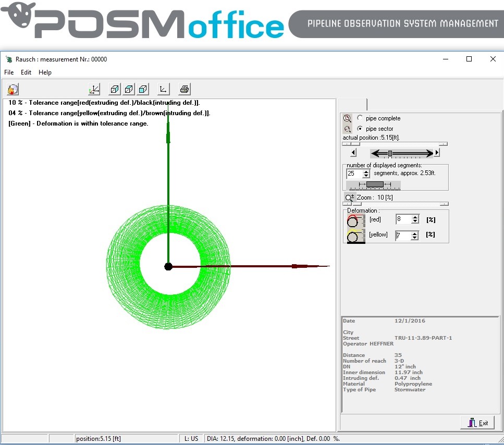Click the '12/1/2016' date value

(410, 320)
